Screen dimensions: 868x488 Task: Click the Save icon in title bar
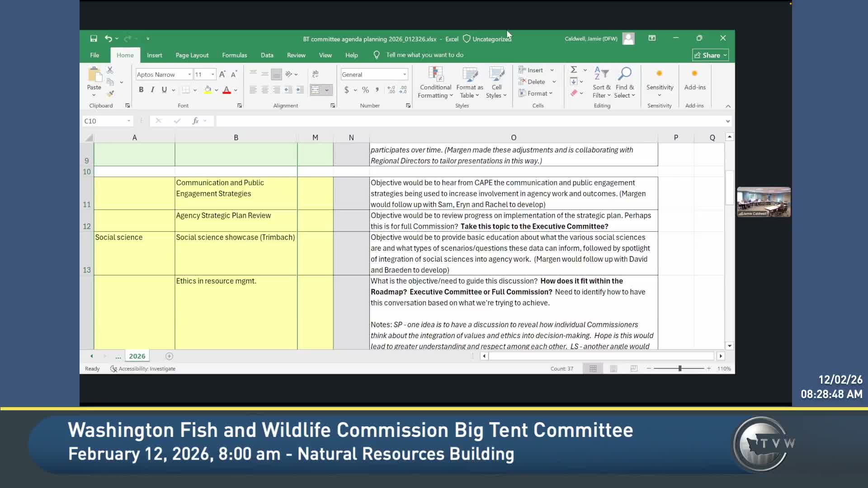tap(94, 38)
